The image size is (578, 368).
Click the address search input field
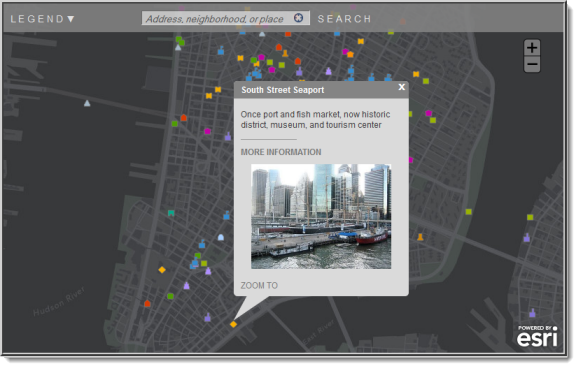(218, 18)
